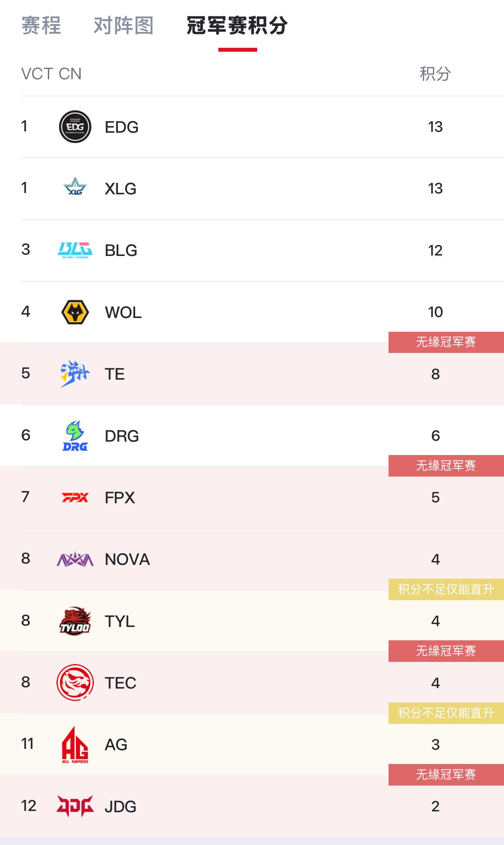Select the DRG dragon logo
This screenshot has height=845, width=504.
click(75, 436)
